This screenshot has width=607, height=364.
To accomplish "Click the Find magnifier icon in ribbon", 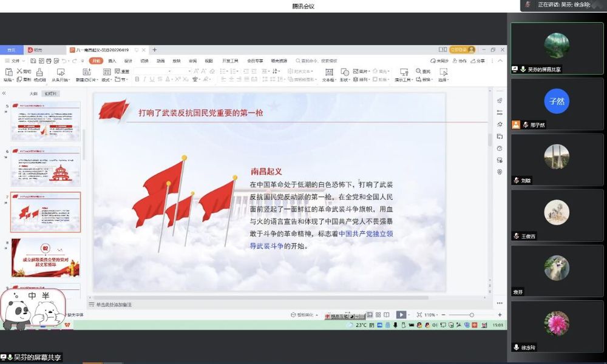I will (418, 72).
